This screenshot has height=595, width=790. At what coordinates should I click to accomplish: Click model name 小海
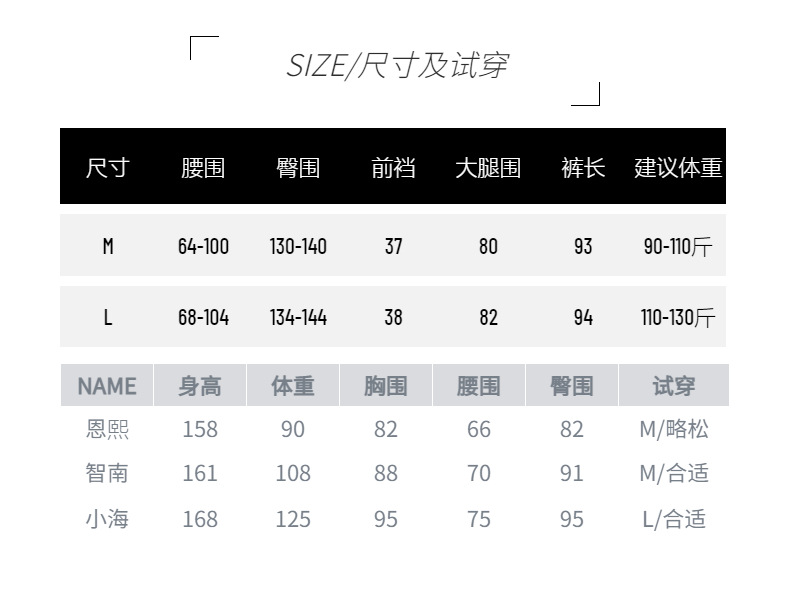pos(107,519)
